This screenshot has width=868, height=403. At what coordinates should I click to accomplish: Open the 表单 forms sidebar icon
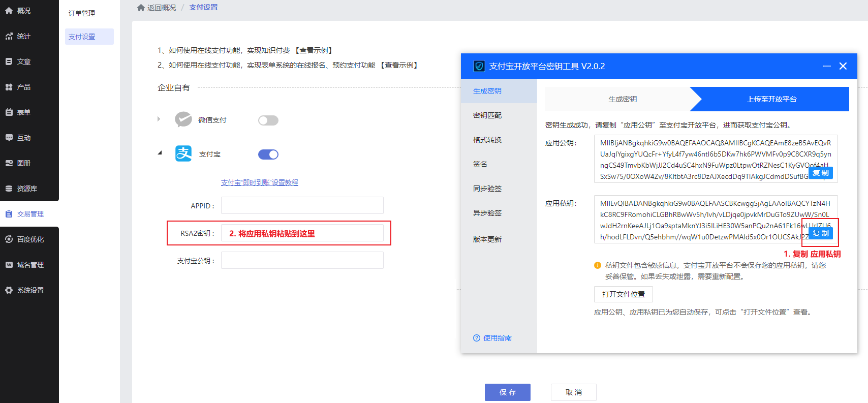click(x=9, y=112)
